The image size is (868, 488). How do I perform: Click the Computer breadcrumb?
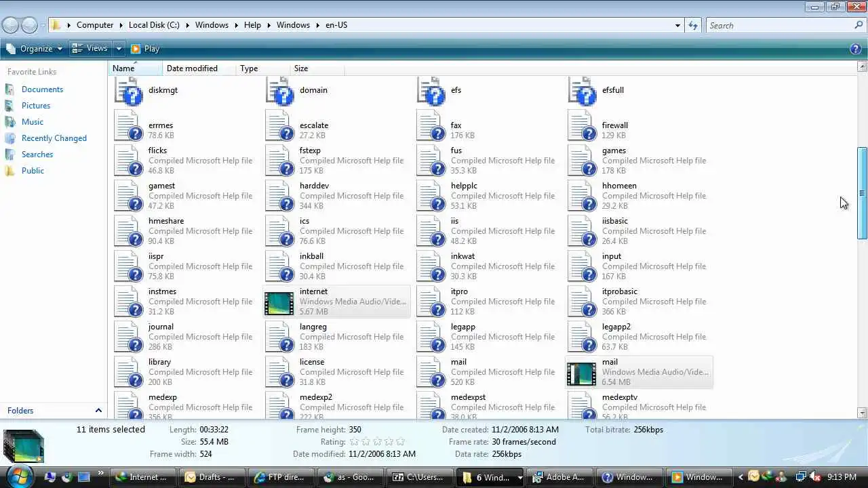pos(95,25)
